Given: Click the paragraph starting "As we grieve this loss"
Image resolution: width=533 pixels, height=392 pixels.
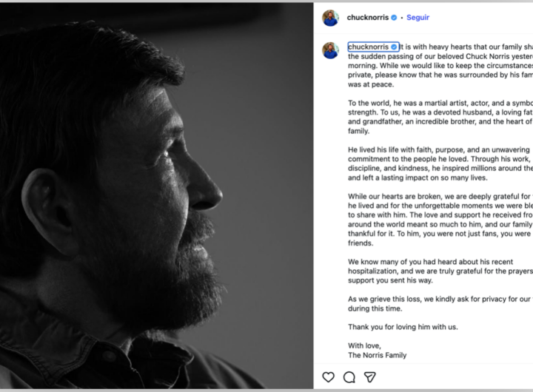Looking at the screenshot, I should pos(440,303).
